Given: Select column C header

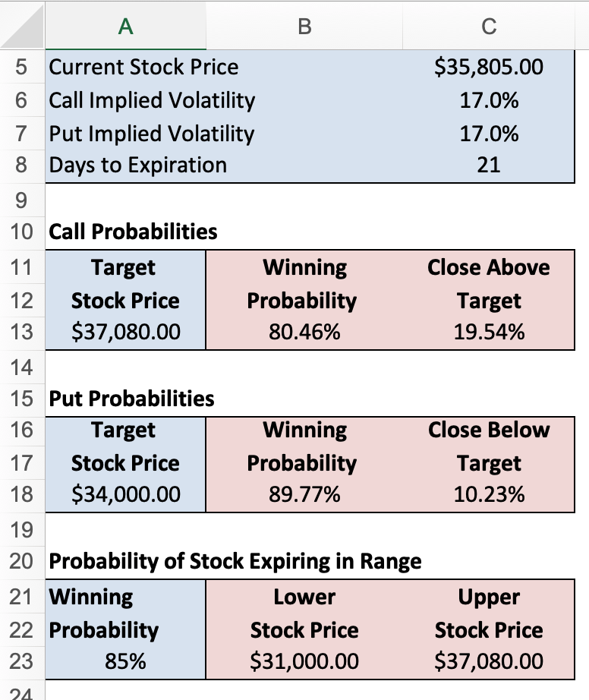Looking at the screenshot, I should pos(489,27).
